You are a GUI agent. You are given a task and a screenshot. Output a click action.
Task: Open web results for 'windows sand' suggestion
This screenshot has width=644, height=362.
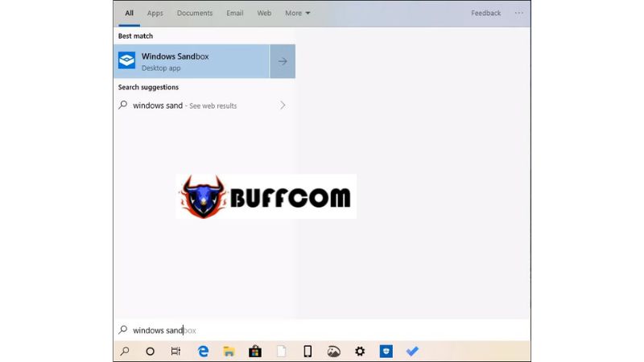pyautogui.click(x=204, y=105)
